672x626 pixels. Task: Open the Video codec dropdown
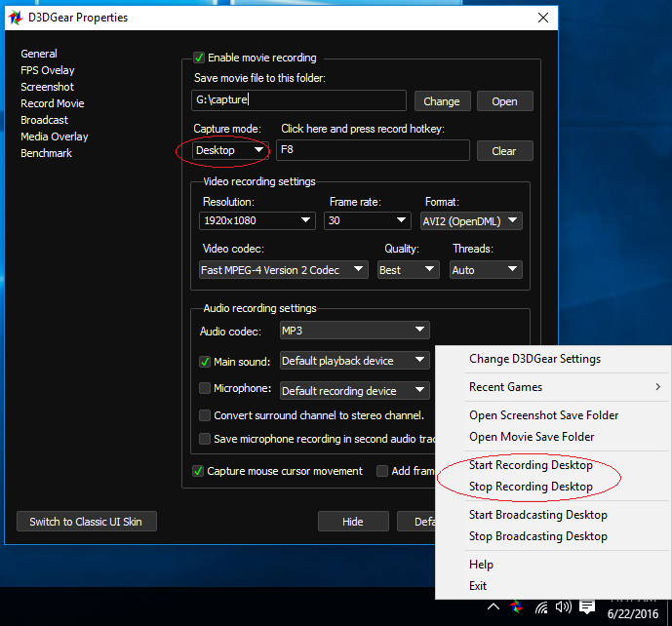(283, 270)
